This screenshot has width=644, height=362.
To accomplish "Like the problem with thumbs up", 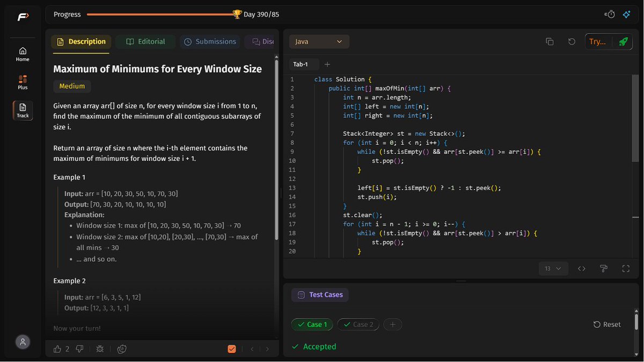I will coord(57,349).
